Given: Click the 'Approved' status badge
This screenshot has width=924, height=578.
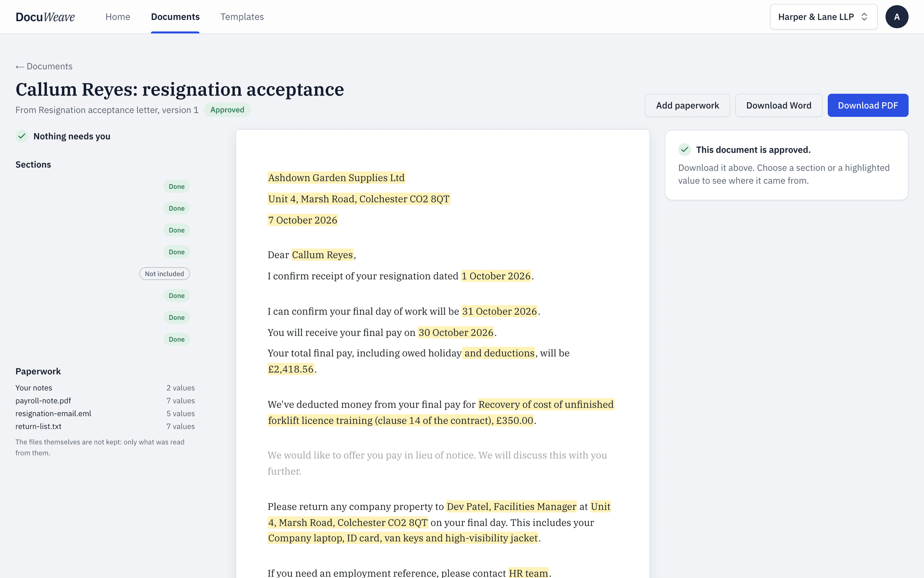Looking at the screenshot, I should point(227,110).
